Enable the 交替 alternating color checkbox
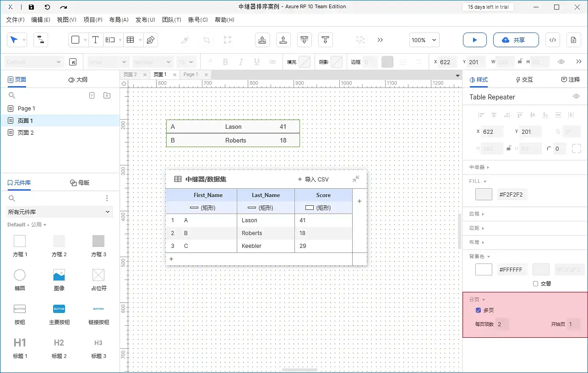The height and width of the screenshot is (373, 588). click(536, 284)
